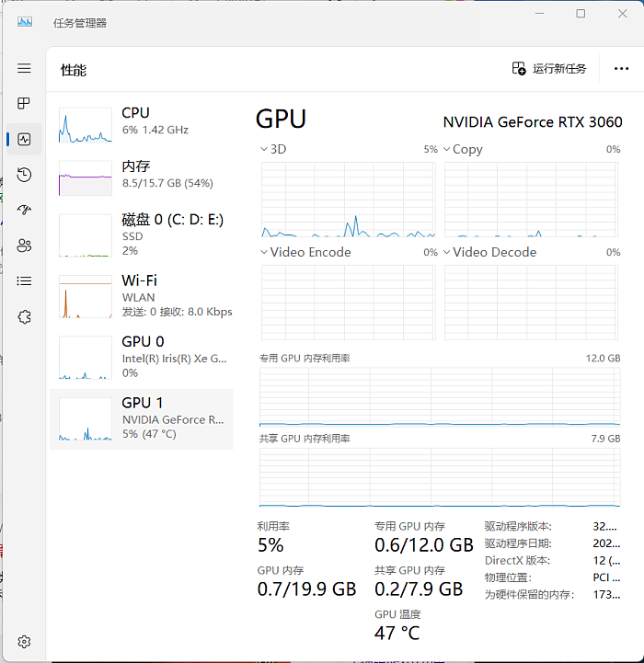644x663 pixels.
Task: Maximize the Task Manager window
Action: pyautogui.click(x=581, y=14)
